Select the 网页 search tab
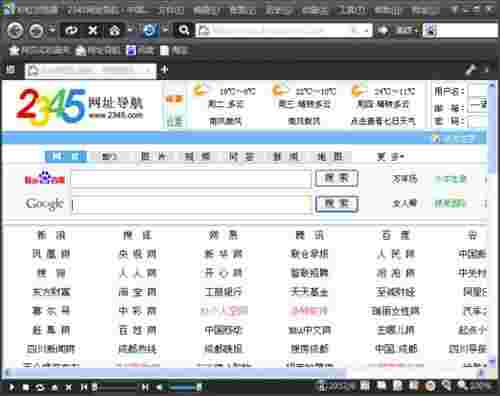Screen dimensions: 500x396 tap(66, 156)
